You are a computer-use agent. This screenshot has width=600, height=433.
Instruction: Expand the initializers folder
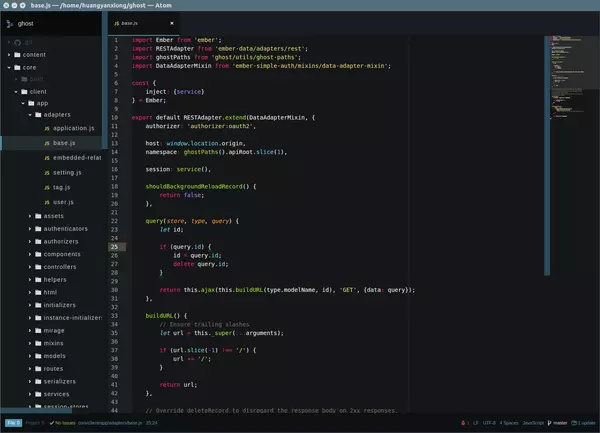[30, 305]
